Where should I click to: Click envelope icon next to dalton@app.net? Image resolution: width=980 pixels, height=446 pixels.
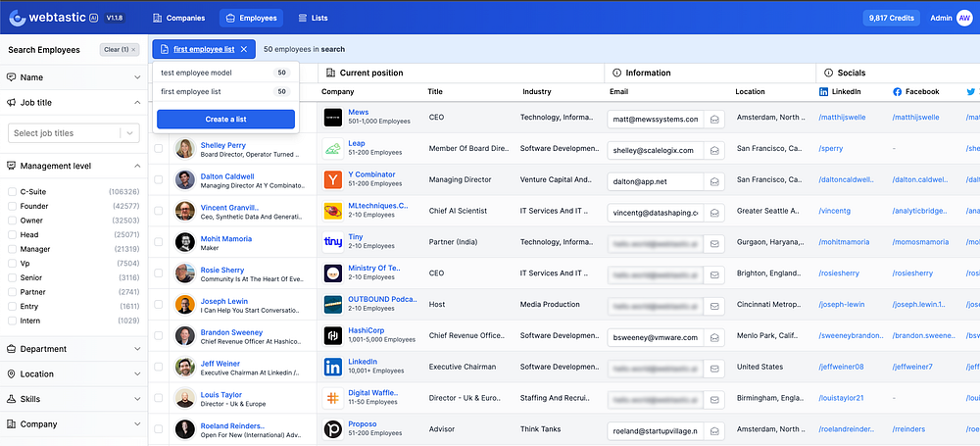click(714, 181)
